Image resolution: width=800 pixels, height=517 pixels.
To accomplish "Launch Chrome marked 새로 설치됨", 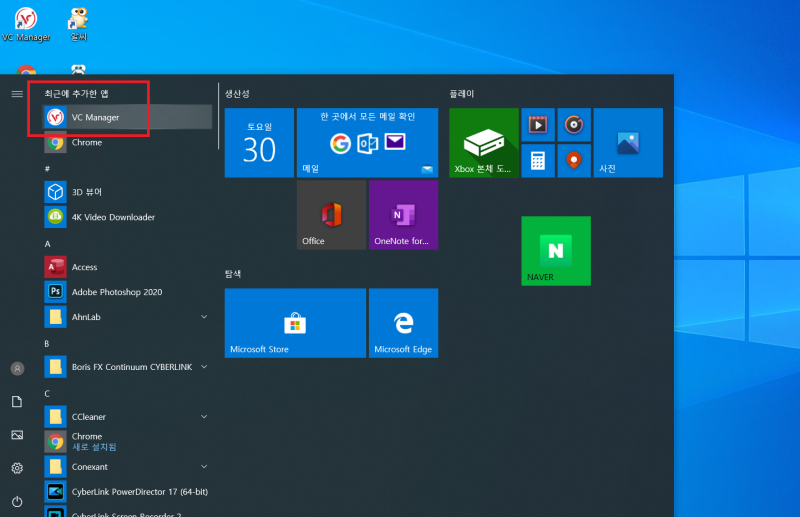I will [x=128, y=441].
